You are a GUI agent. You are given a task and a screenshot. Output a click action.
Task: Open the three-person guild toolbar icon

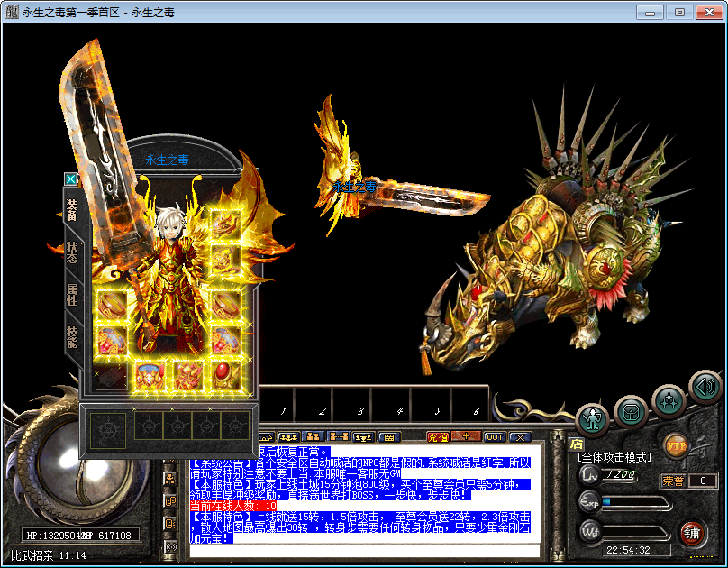click(288, 437)
